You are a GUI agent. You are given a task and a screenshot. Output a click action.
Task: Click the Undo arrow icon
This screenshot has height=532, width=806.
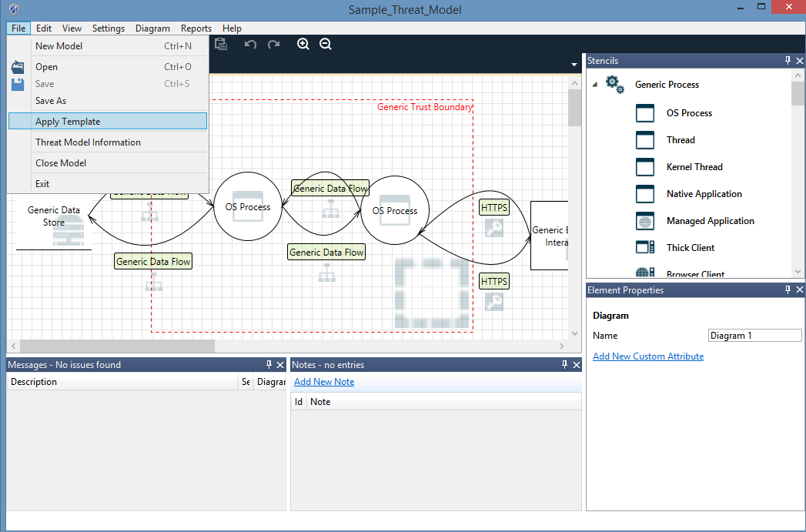point(250,45)
